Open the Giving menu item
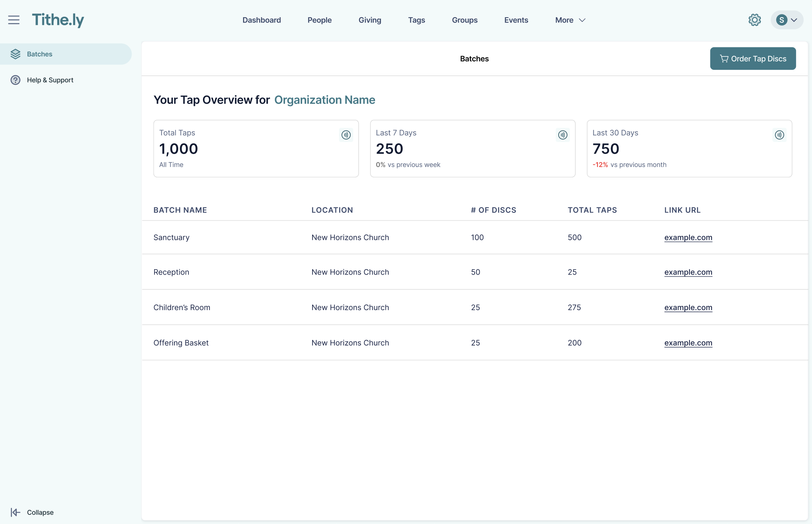 point(370,20)
